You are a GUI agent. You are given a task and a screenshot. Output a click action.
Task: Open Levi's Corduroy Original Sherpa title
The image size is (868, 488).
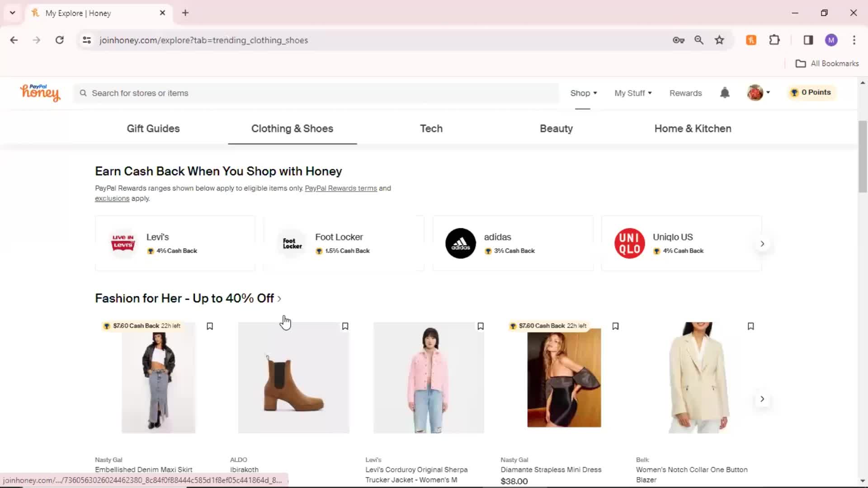click(416, 474)
